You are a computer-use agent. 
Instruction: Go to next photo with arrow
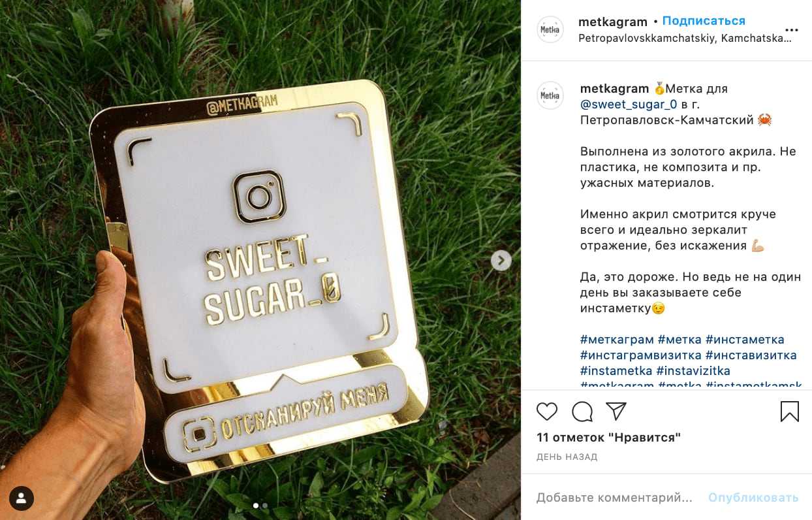tap(501, 260)
